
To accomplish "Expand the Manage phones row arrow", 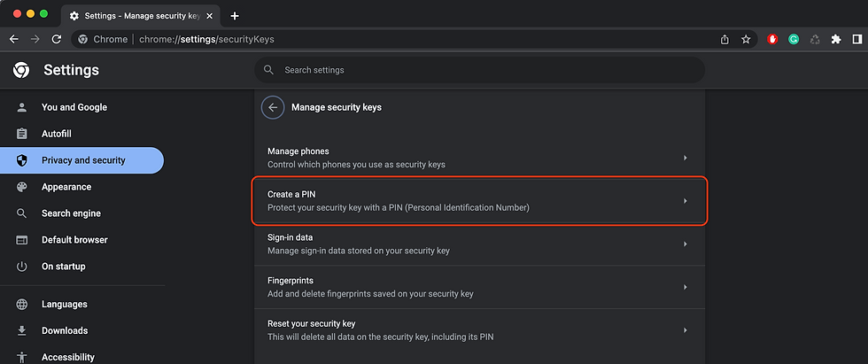I will [x=686, y=158].
